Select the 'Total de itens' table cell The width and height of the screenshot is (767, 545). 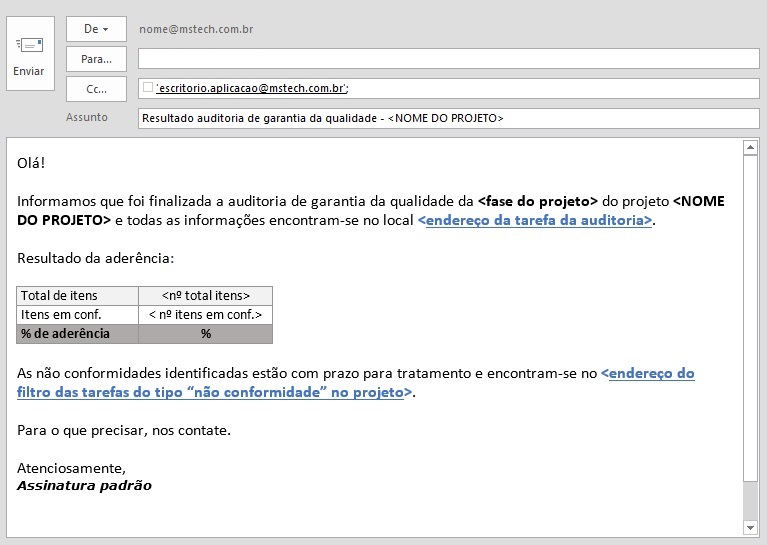tap(78, 296)
